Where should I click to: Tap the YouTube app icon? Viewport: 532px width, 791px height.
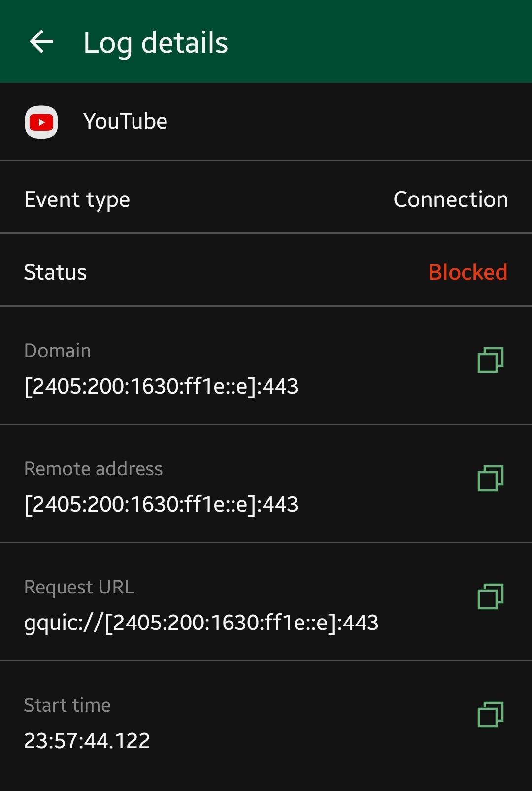click(41, 122)
